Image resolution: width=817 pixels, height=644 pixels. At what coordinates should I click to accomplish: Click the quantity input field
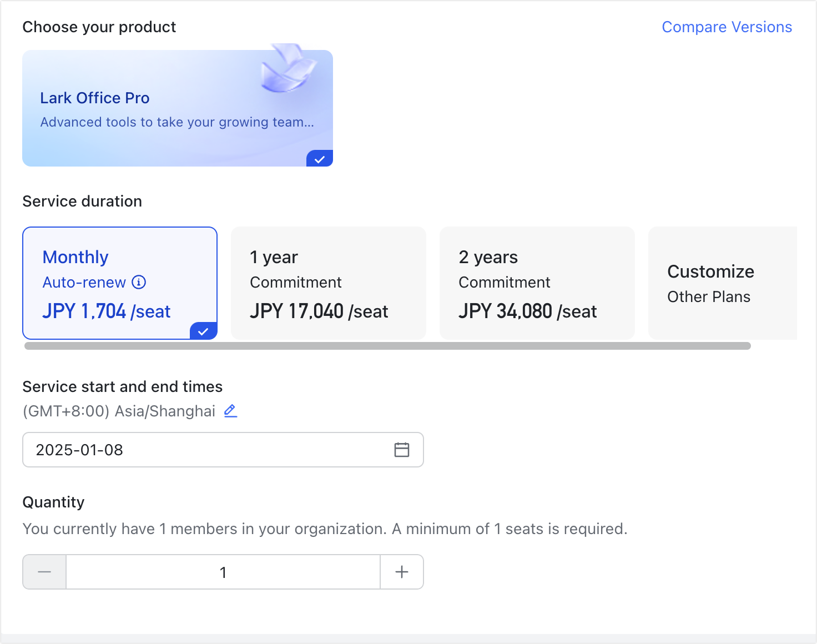[223, 572]
